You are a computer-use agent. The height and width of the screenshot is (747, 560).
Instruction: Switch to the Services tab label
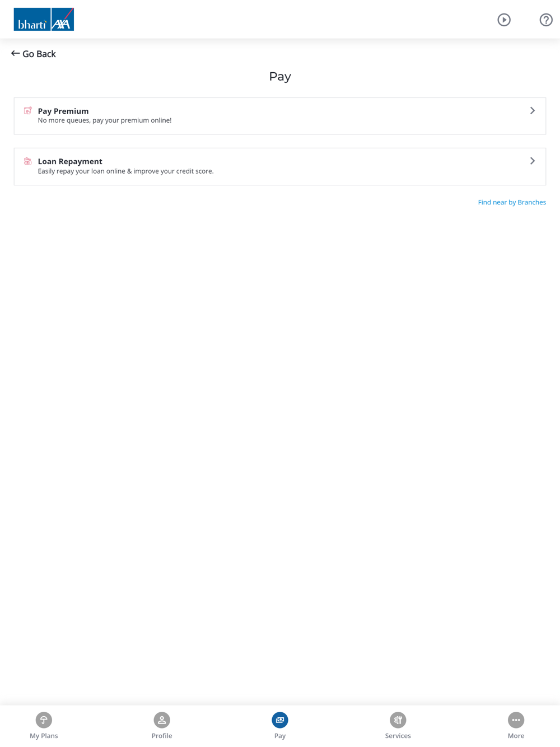pyautogui.click(x=398, y=736)
